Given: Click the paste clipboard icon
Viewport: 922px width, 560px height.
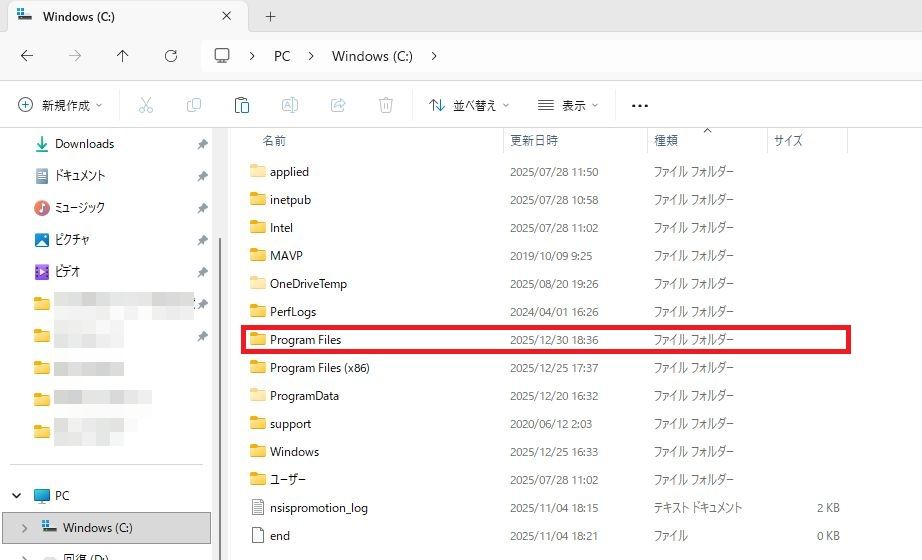Looking at the screenshot, I should click(241, 105).
